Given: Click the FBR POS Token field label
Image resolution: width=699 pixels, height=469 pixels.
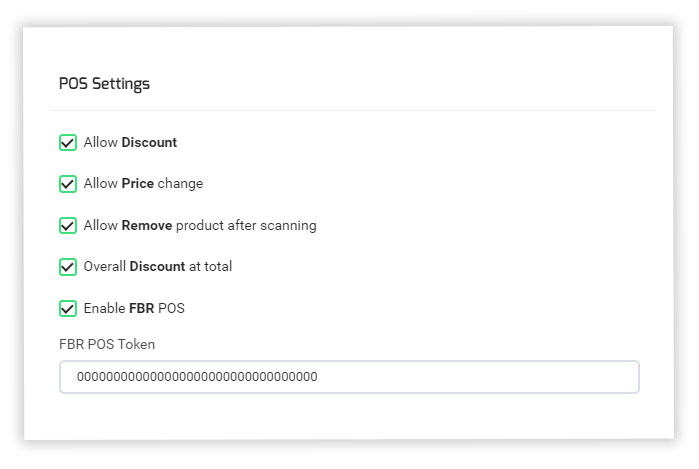Looking at the screenshot, I should pos(107,344).
